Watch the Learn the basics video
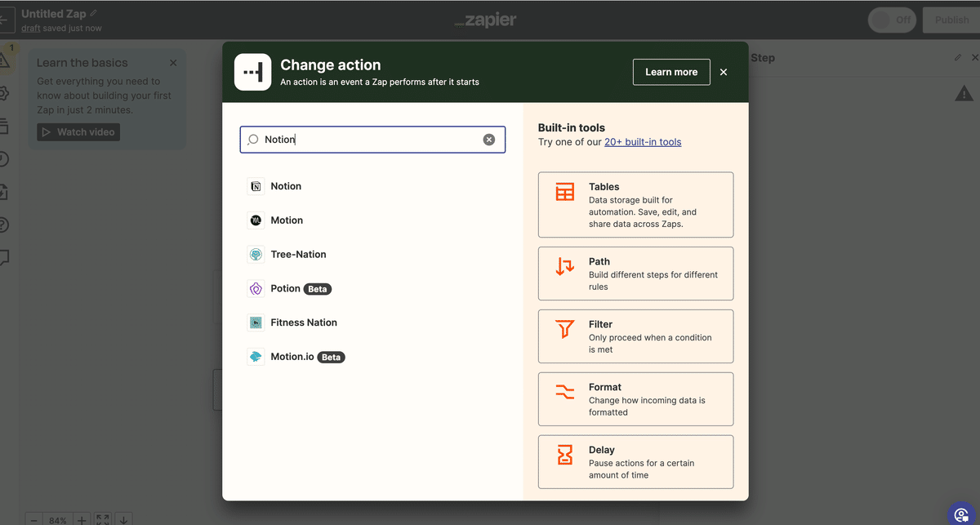980x525 pixels. (78, 131)
